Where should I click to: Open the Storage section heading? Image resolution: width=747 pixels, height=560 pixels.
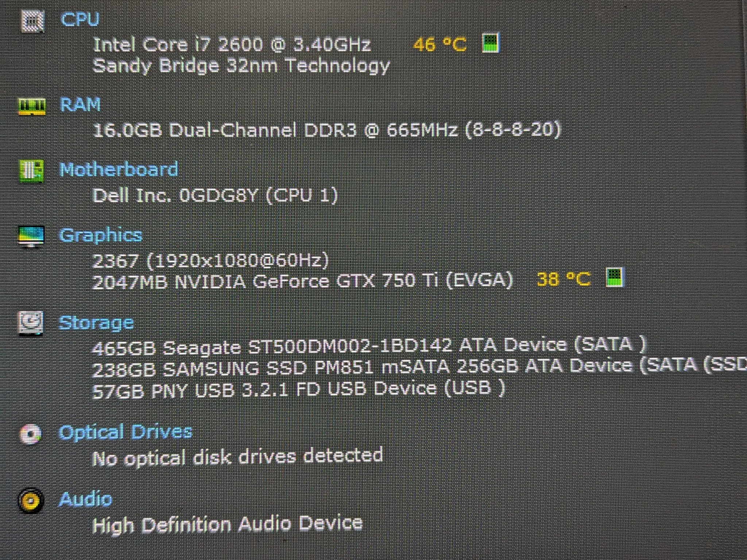96,323
